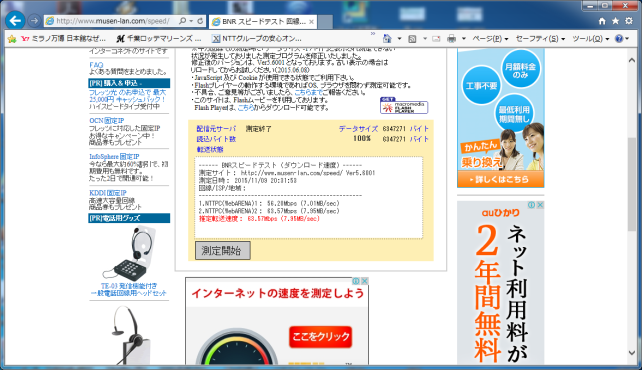Click the 配信元サーバ label
Screen dimensions: 642x370
click(216, 129)
